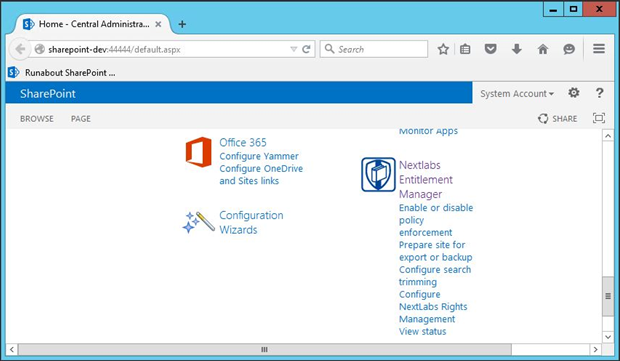The height and width of the screenshot is (361, 620).
Task: Open the Configuration Wizards link
Action: (x=251, y=222)
